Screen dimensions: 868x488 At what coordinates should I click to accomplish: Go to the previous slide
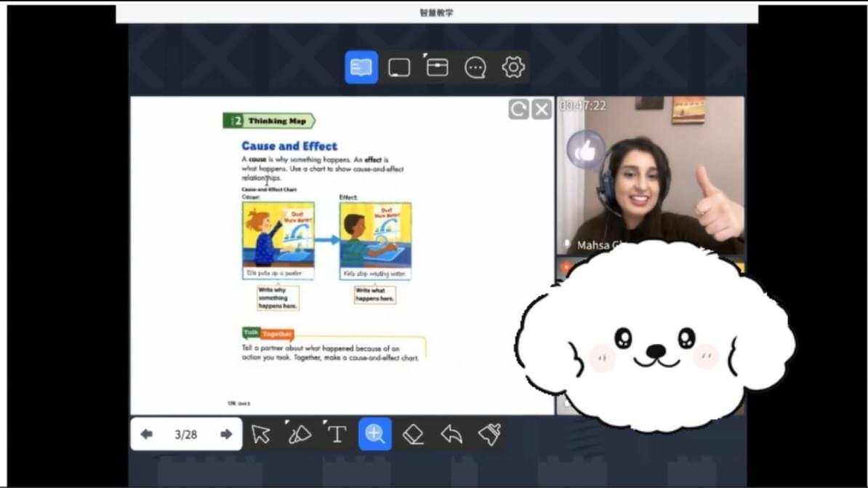pyautogui.click(x=147, y=434)
